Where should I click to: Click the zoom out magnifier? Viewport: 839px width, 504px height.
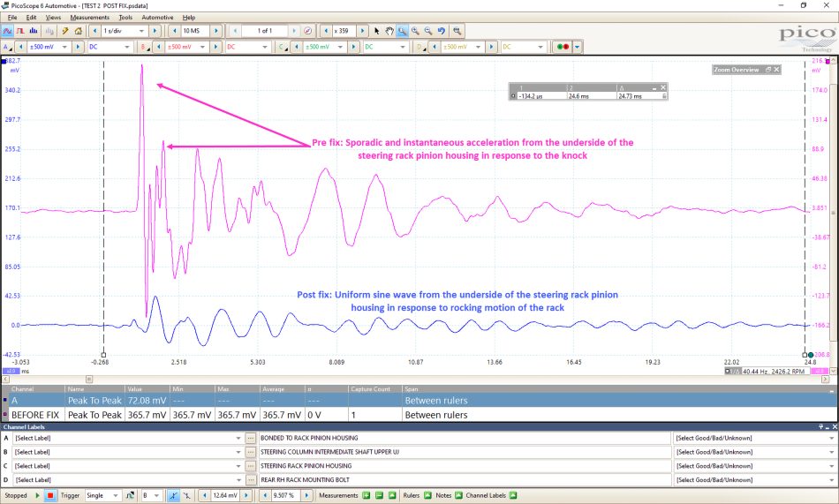click(428, 31)
